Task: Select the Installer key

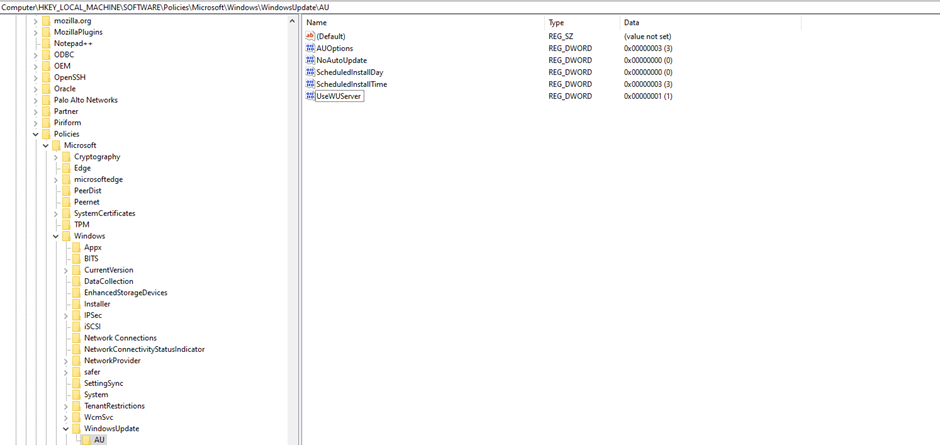Action: tap(97, 304)
